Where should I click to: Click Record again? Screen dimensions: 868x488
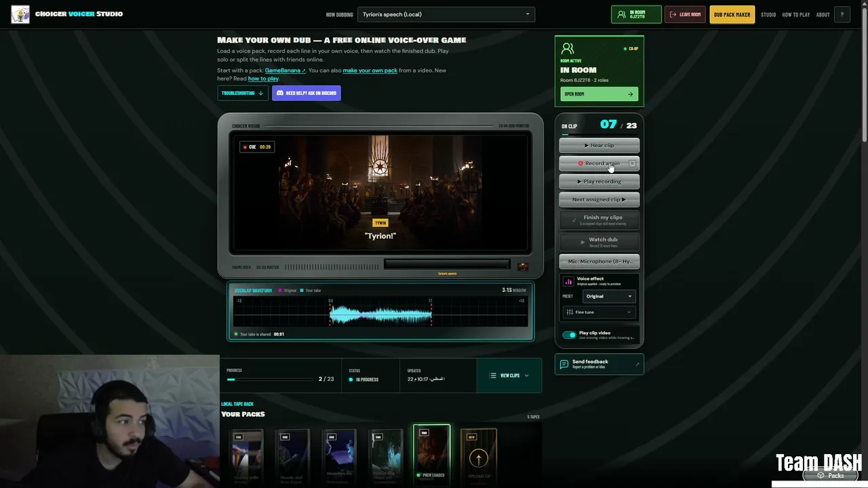click(599, 163)
